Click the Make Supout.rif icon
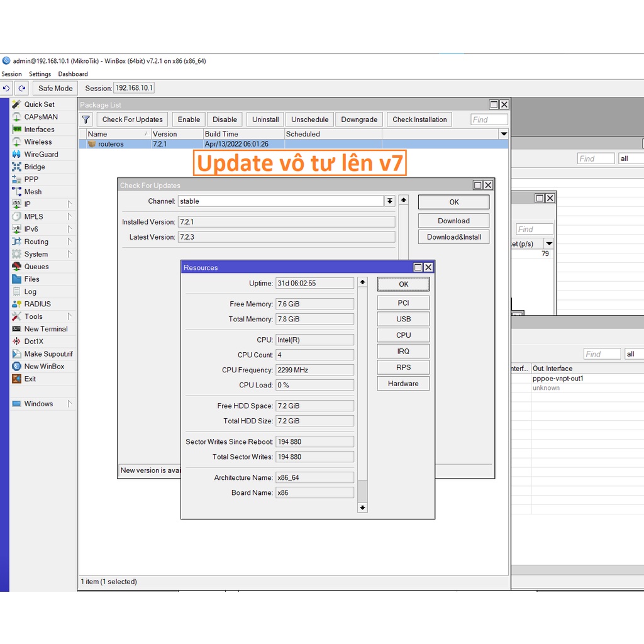Screen dimensions: 644x644 click(x=16, y=354)
